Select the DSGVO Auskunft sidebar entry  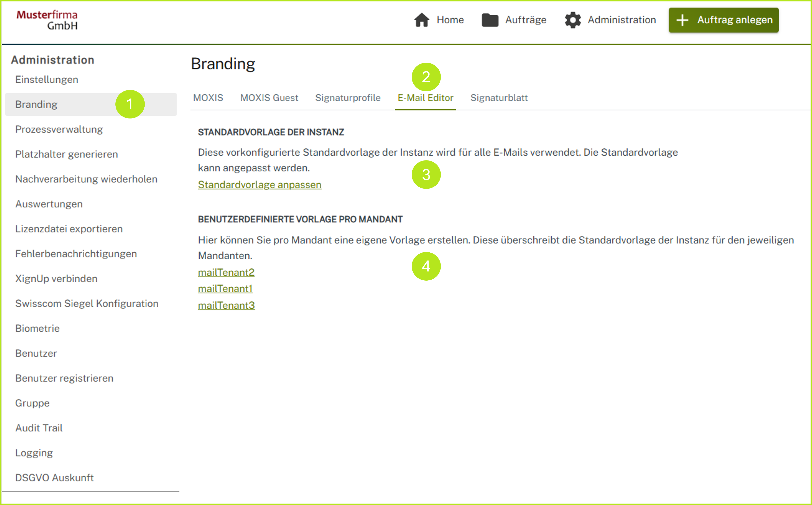54,478
